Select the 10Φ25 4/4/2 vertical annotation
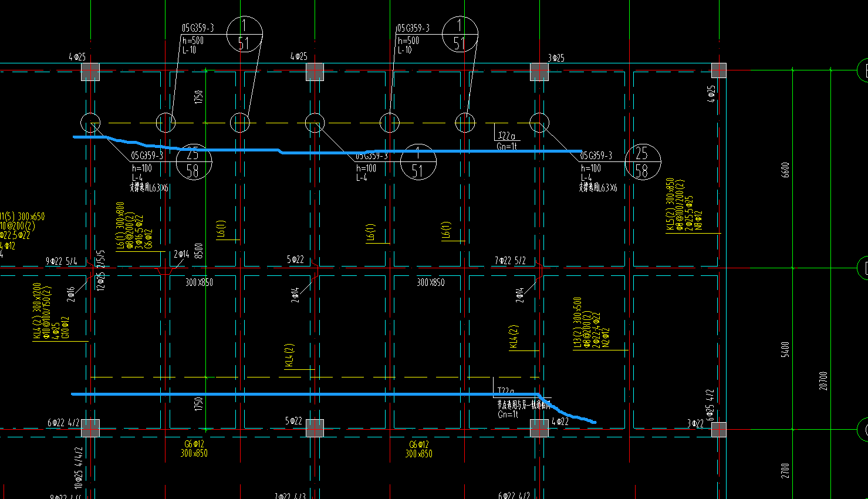The height and width of the screenshot is (499, 868). click(79, 467)
